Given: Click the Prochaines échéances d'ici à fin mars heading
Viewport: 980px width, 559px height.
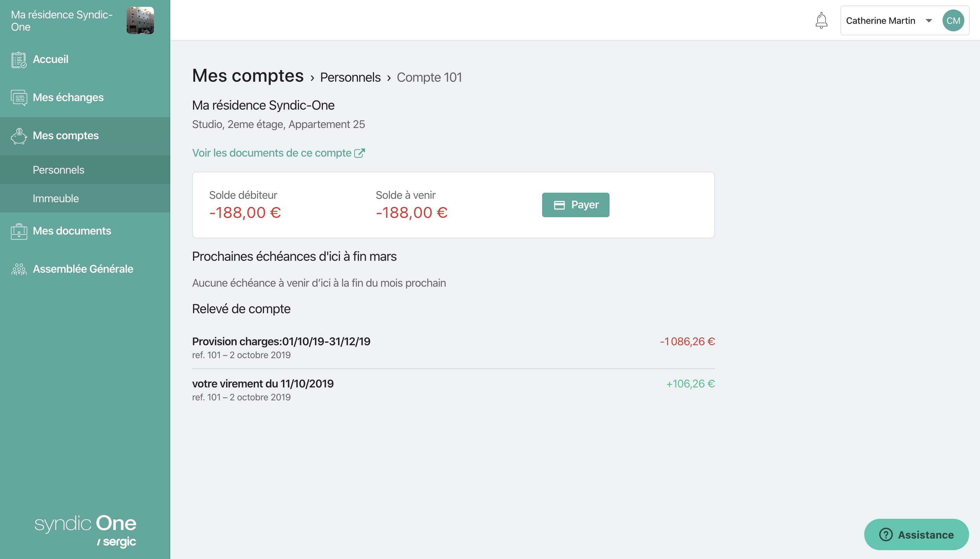Looking at the screenshot, I should (294, 256).
